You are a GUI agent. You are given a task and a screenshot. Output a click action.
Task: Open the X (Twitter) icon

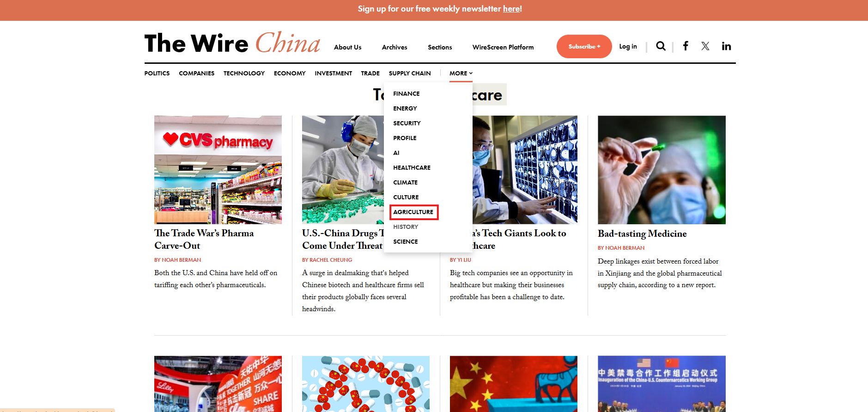coord(705,46)
